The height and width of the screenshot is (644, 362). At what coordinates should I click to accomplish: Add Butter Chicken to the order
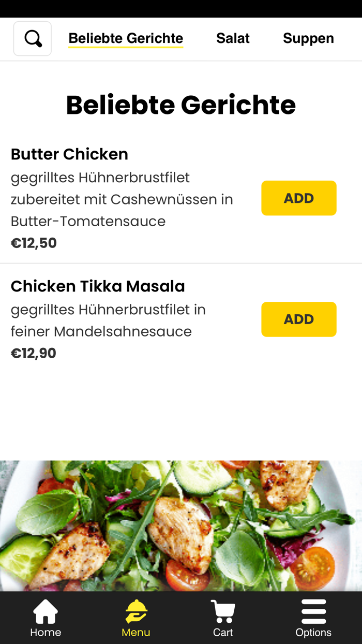pos(299,198)
